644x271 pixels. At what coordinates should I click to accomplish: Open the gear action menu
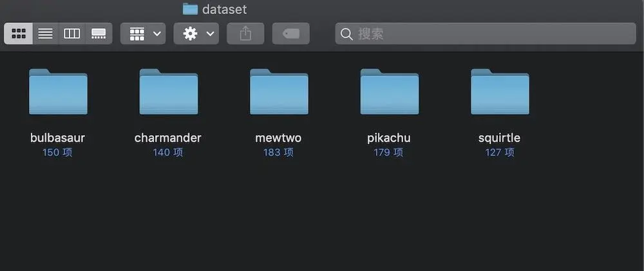(196, 33)
